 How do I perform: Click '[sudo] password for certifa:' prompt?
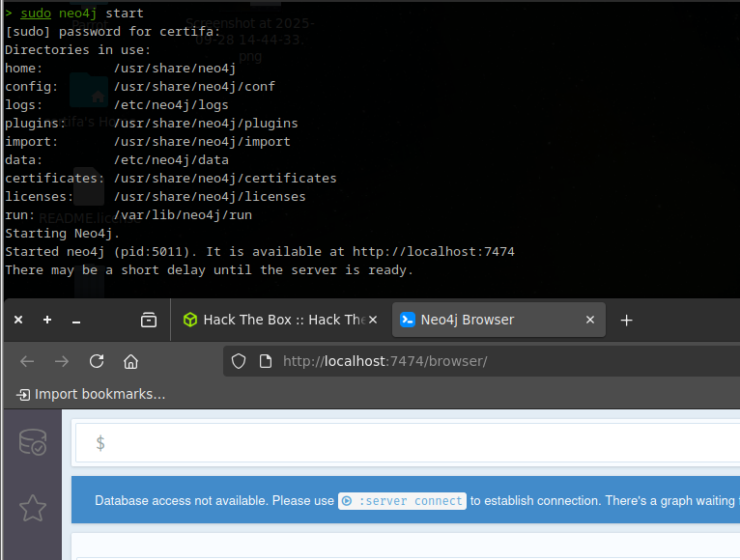tap(113, 32)
